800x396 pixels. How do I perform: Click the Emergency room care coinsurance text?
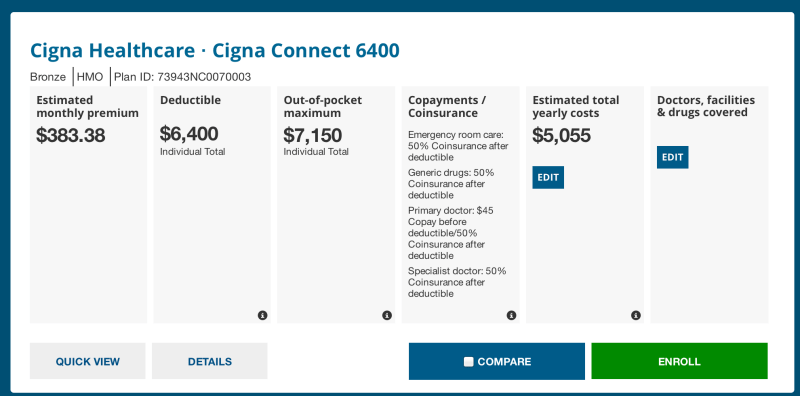458,146
